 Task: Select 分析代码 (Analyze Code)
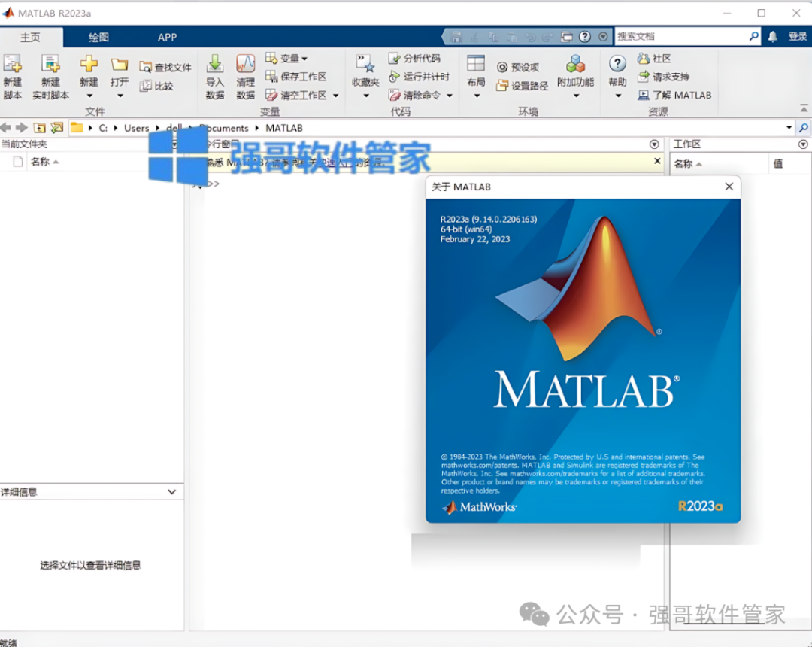tap(414, 59)
